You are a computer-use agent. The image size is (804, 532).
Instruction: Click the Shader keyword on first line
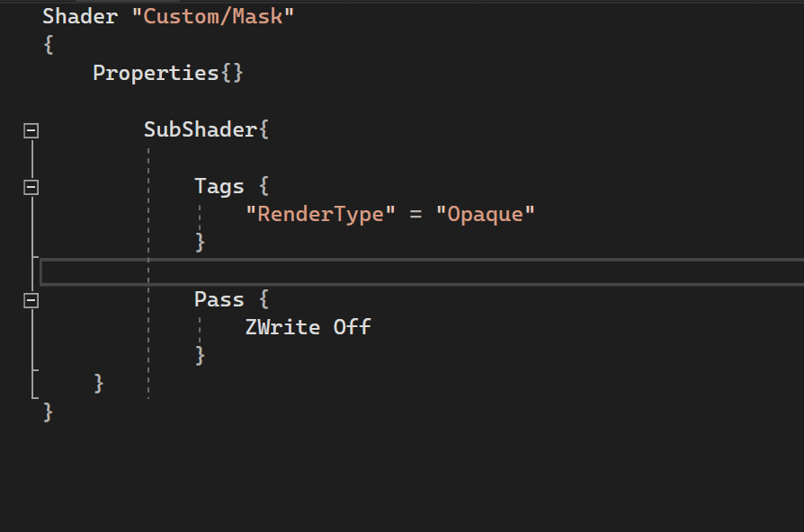point(80,16)
